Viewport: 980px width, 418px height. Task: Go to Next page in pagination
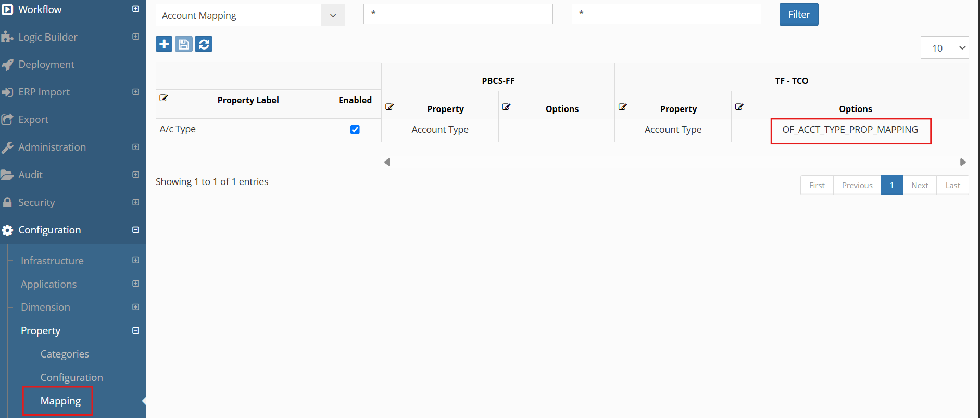click(x=920, y=186)
